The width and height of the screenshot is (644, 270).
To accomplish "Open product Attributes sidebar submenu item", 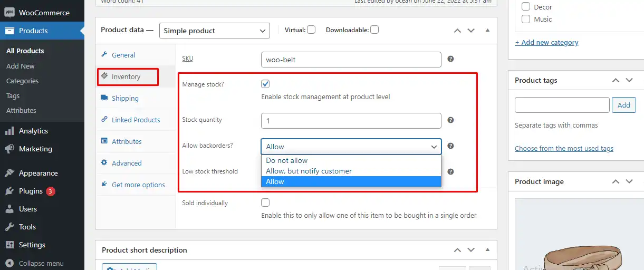I will point(21,110).
